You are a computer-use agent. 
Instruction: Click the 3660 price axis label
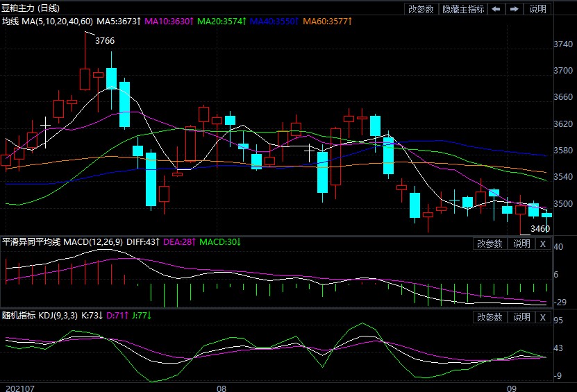click(563, 96)
